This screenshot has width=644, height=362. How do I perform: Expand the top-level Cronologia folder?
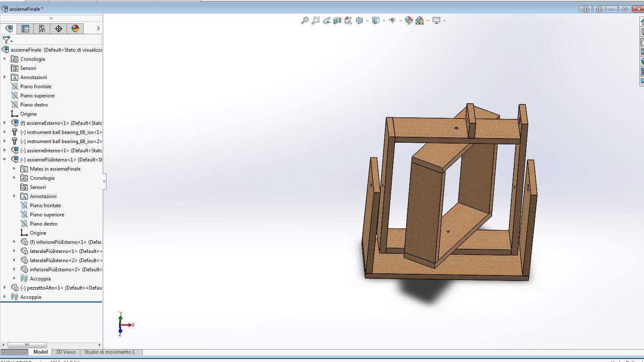tap(5, 59)
